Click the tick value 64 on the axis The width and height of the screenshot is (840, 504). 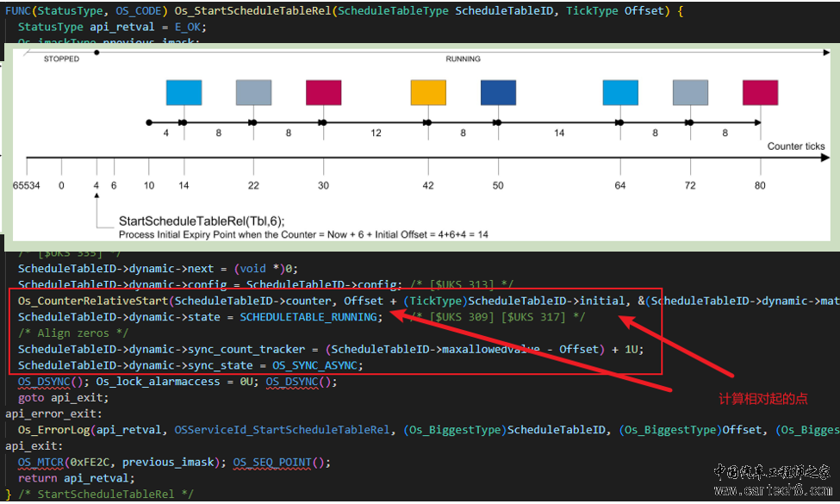pos(619,185)
